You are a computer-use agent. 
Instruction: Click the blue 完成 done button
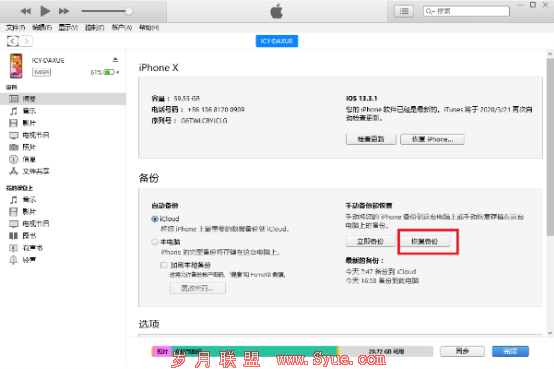point(510,351)
